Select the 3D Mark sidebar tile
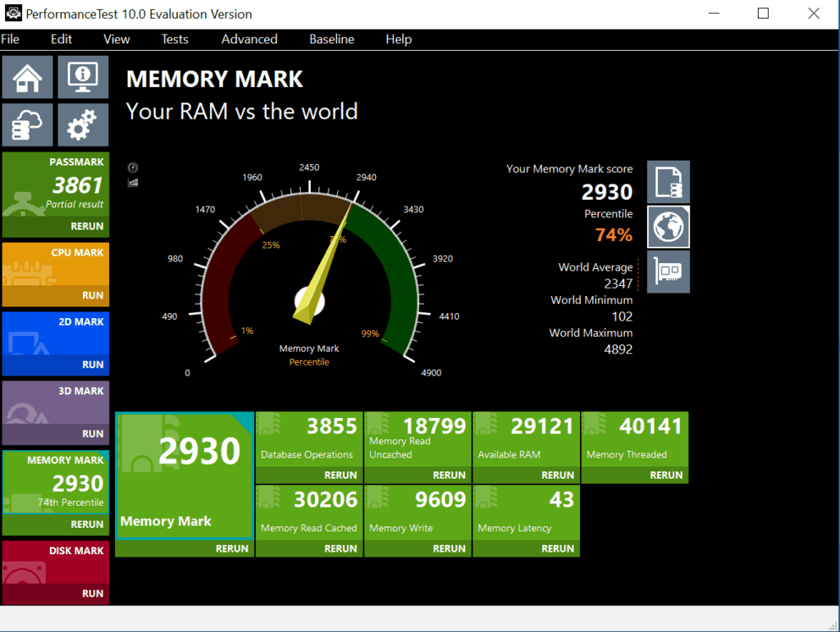 [56, 406]
